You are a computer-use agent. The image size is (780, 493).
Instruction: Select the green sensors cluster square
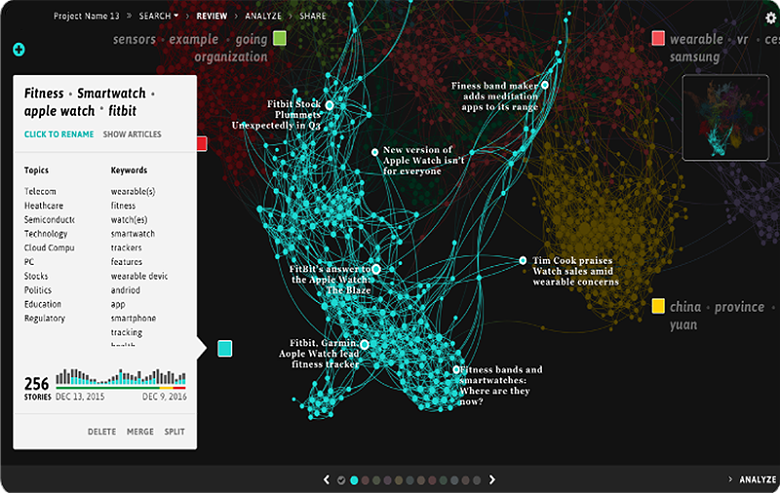coord(280,38)
